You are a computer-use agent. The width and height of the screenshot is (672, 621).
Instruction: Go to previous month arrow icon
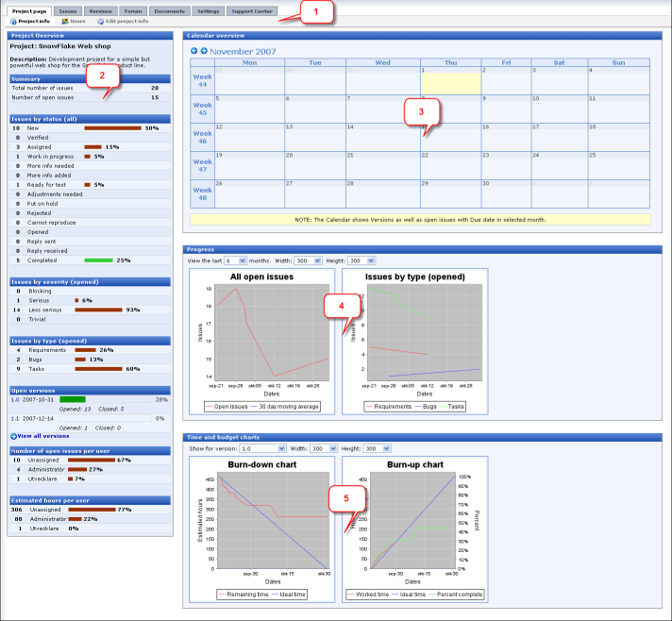point(193,51)
